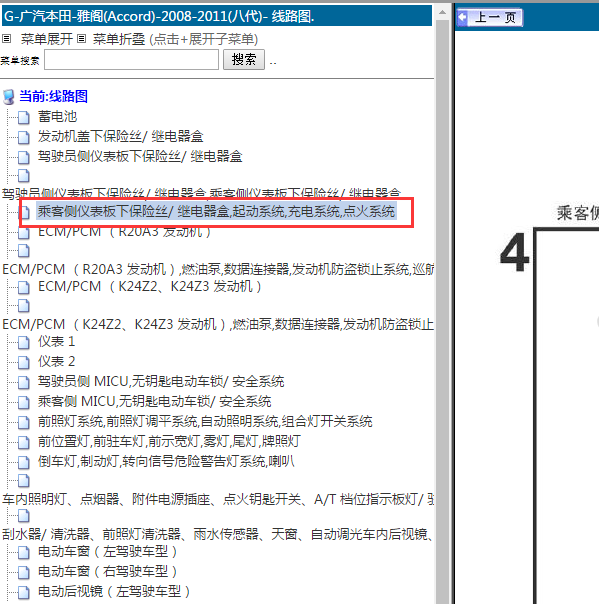Click the computer icon beside 当前:线路图

[8, 97]
